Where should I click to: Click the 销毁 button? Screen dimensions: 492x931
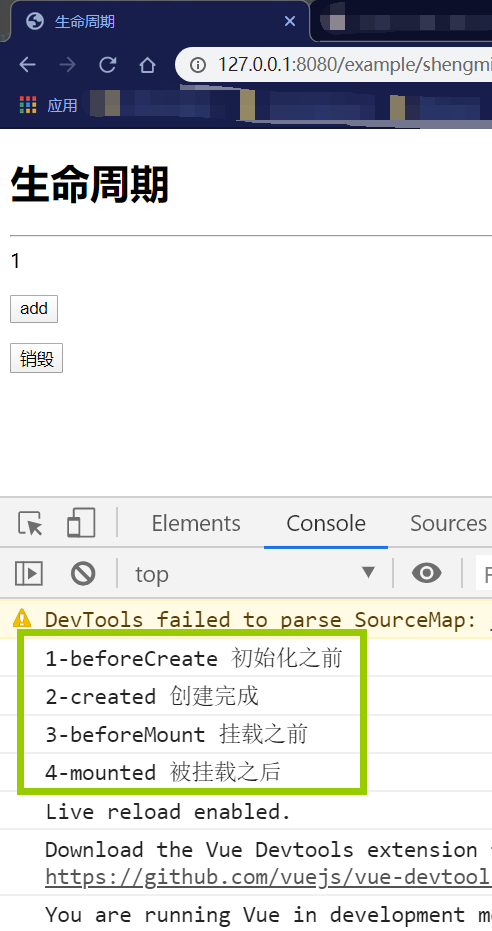tap(36, 359)
